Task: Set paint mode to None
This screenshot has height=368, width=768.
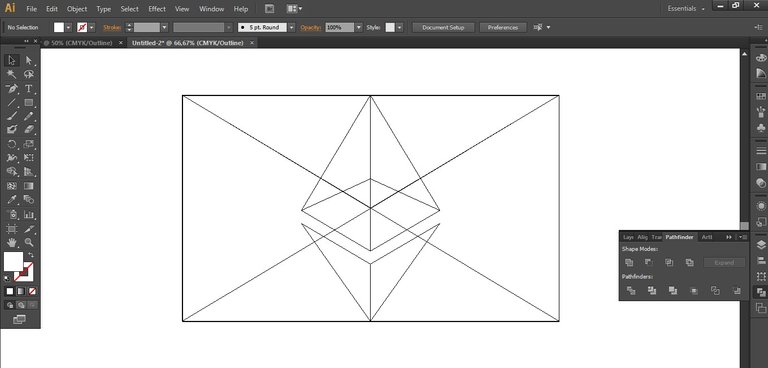Action: coord(32,292)
